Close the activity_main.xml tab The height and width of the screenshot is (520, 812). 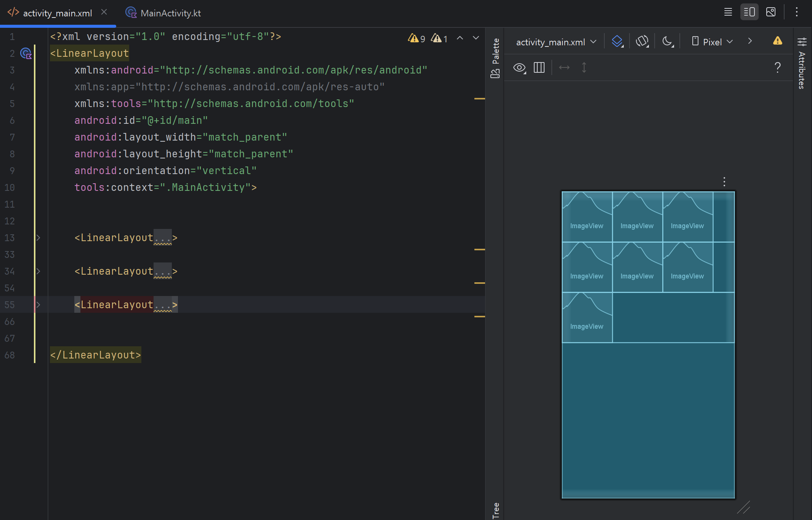[104, 12]
